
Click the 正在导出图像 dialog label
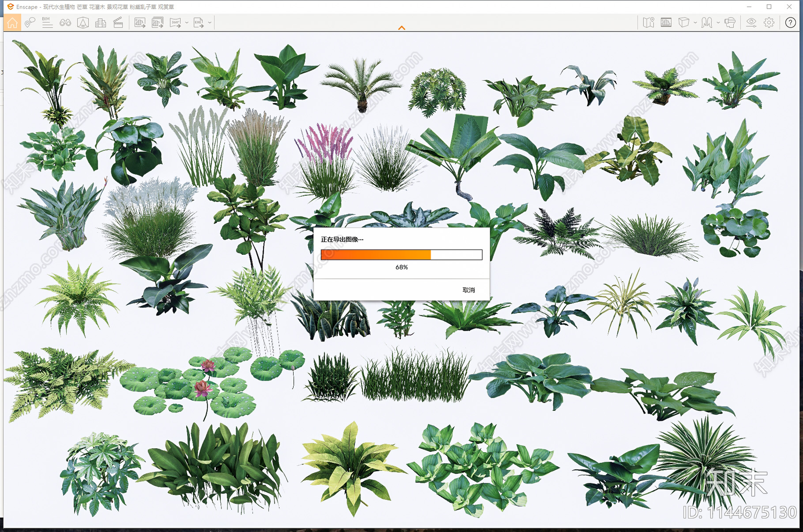point(342,240)
